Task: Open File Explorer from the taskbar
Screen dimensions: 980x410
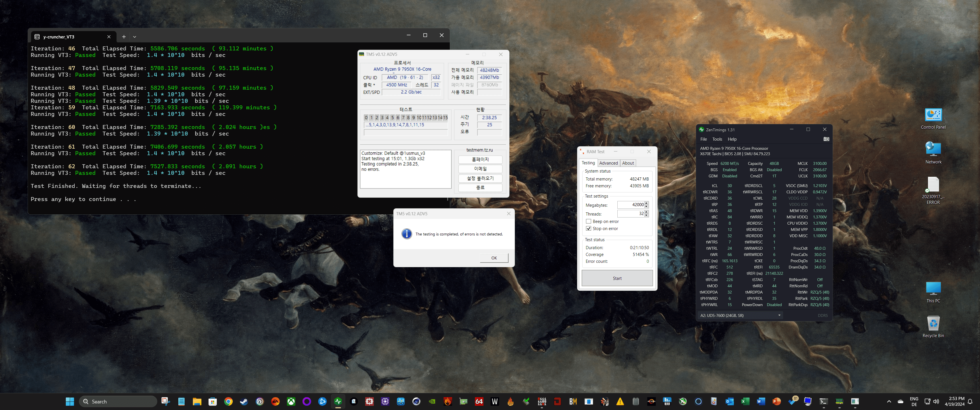Action: (197, 401)
